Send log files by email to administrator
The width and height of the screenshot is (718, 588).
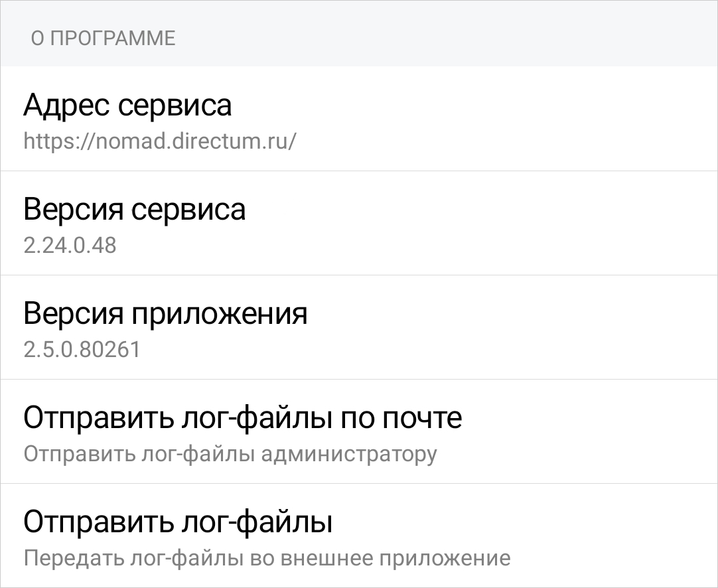pos(358,433)
